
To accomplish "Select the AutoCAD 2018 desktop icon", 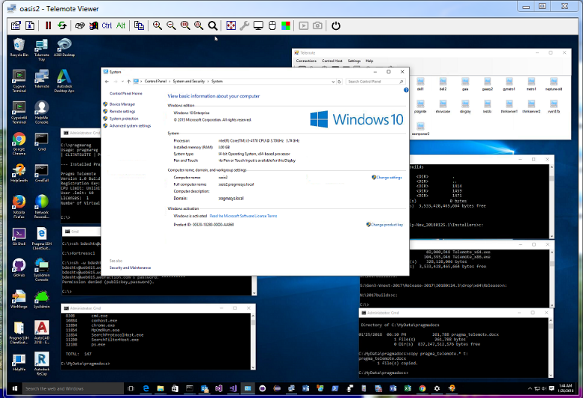I will click(42, 332).
